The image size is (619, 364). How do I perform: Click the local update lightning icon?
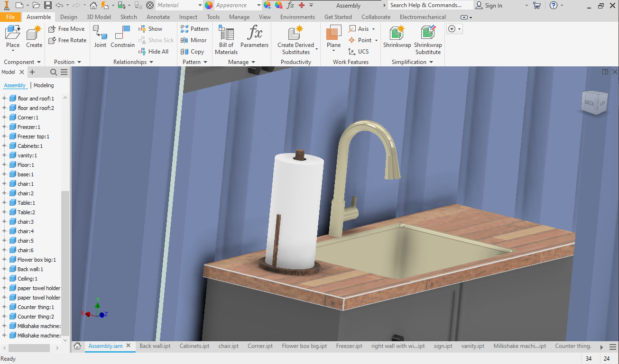104,5
